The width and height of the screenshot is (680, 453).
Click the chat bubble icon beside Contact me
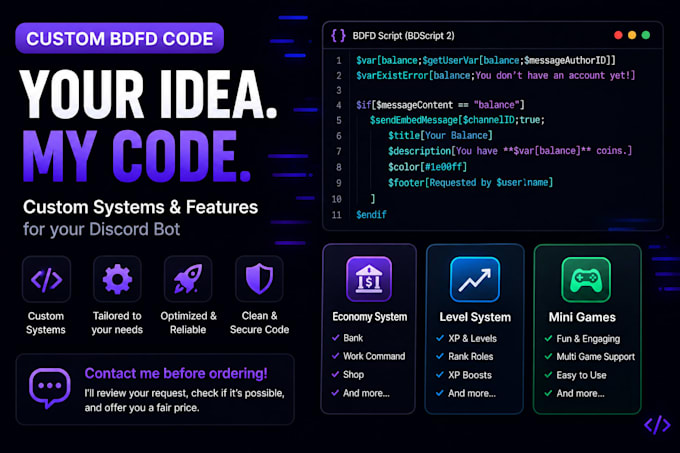tap(49, 388)
